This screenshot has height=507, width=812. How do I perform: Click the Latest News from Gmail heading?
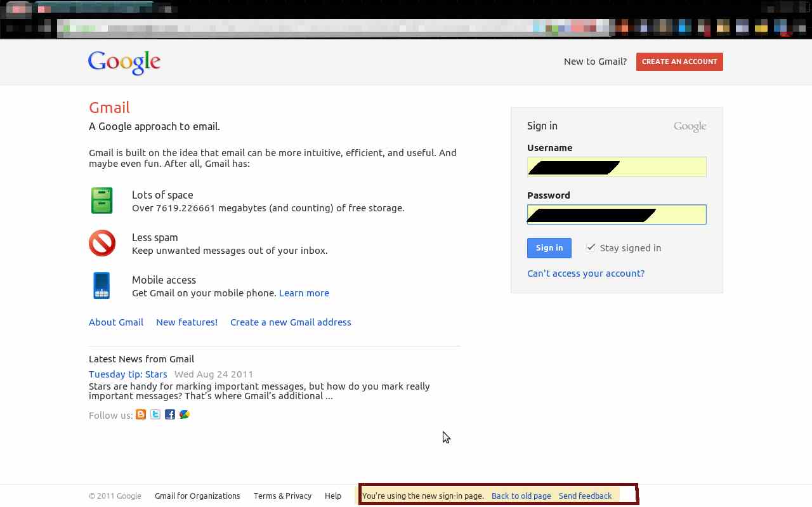coord(141,359)
